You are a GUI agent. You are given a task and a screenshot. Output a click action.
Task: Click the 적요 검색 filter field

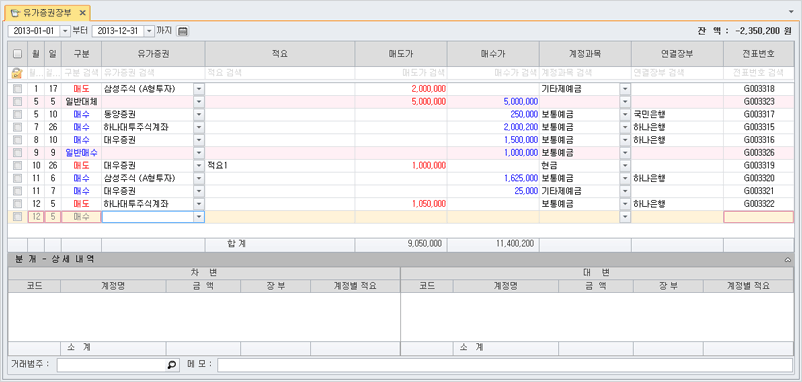280,73
